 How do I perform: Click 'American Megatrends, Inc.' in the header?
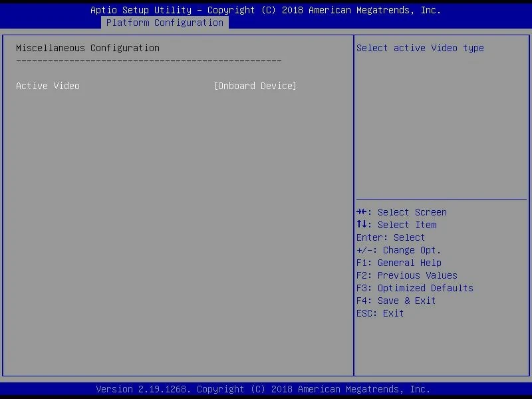(374, 10)
